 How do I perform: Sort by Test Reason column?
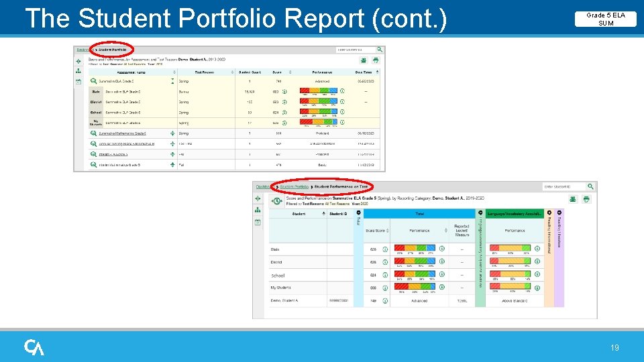coord(232,72)
